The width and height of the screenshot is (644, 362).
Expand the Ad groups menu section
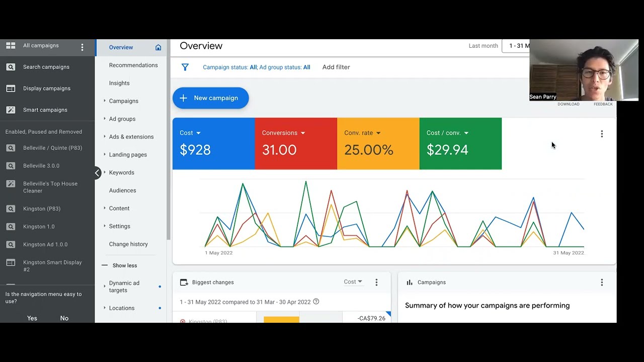coord(105,119)
